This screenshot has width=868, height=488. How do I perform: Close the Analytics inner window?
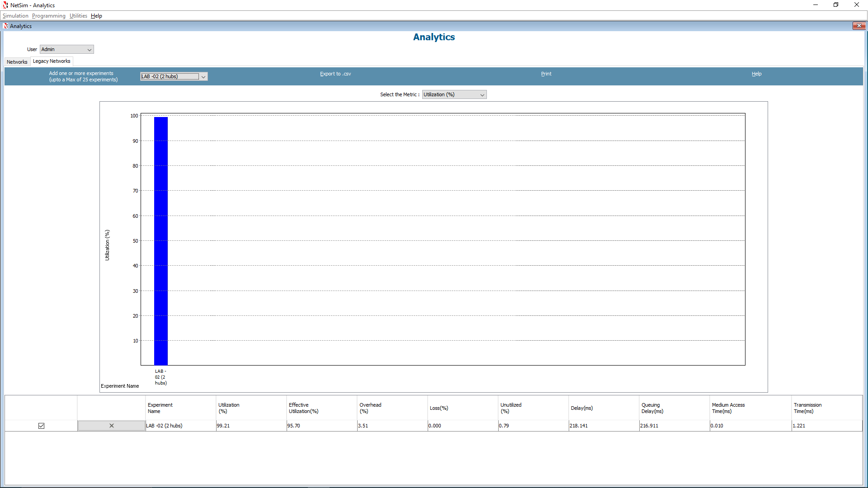pyautogui.click(x=859, y=26)
